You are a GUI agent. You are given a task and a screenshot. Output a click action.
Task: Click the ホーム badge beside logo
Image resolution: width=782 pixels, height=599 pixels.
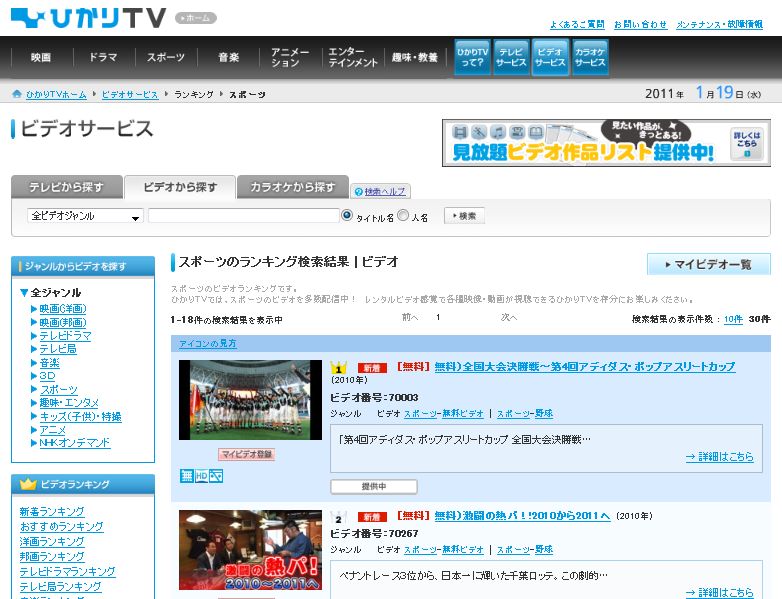coord(196,18)
